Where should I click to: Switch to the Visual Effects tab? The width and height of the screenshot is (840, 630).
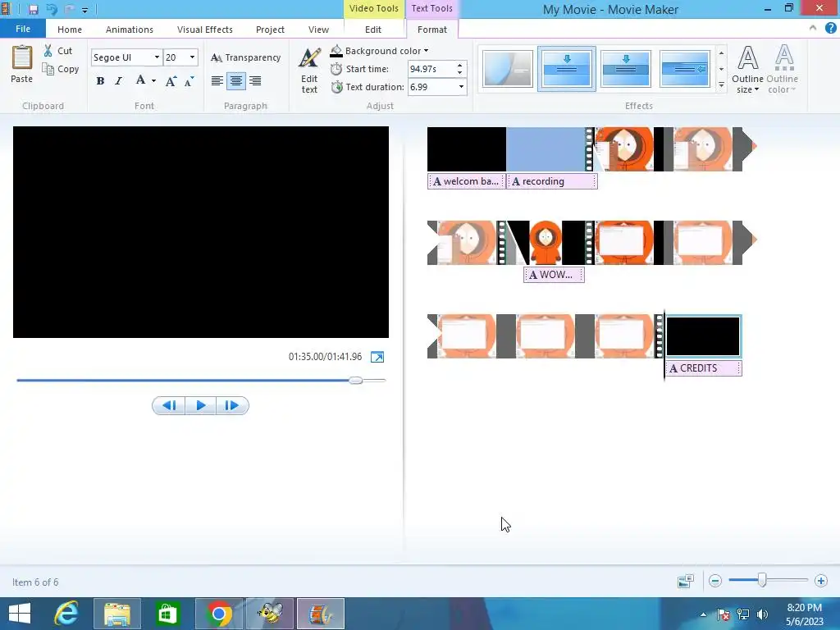(x=204, y=30)
